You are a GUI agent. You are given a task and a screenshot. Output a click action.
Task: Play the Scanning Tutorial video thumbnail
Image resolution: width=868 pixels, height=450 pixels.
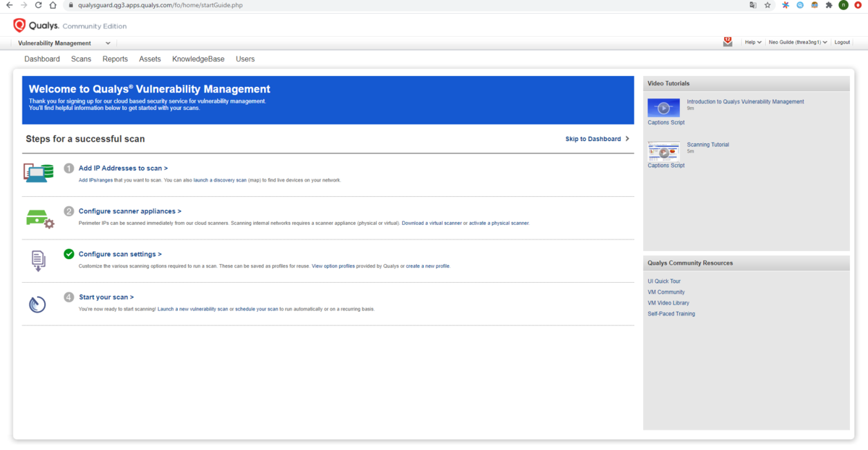coord(665,151)
